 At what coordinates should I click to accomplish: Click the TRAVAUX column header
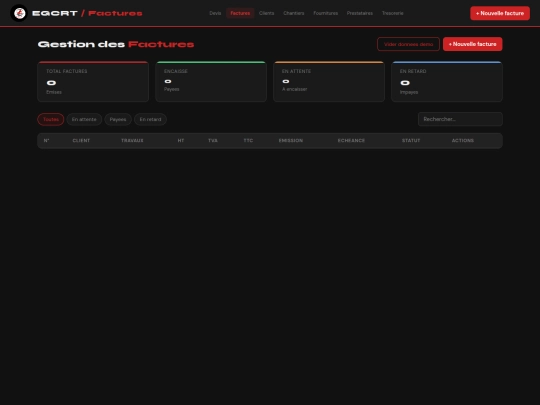pyautogui.click(x=132, y=141)
